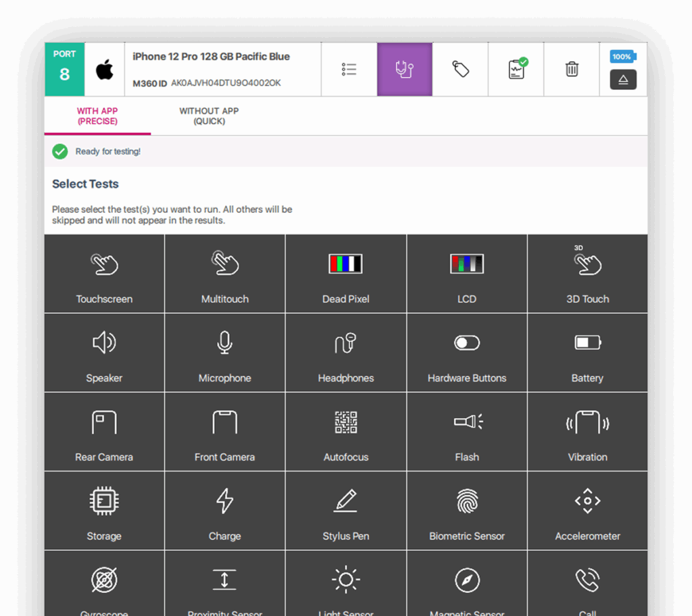692x616 pixels.
Task: Select the Touchscreen test tile
Action: [104, 274]
